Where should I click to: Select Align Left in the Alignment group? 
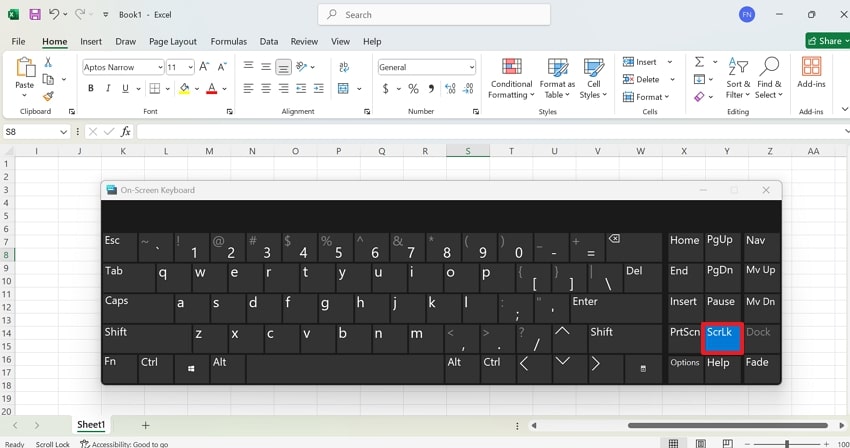click(x=248, y=88)
